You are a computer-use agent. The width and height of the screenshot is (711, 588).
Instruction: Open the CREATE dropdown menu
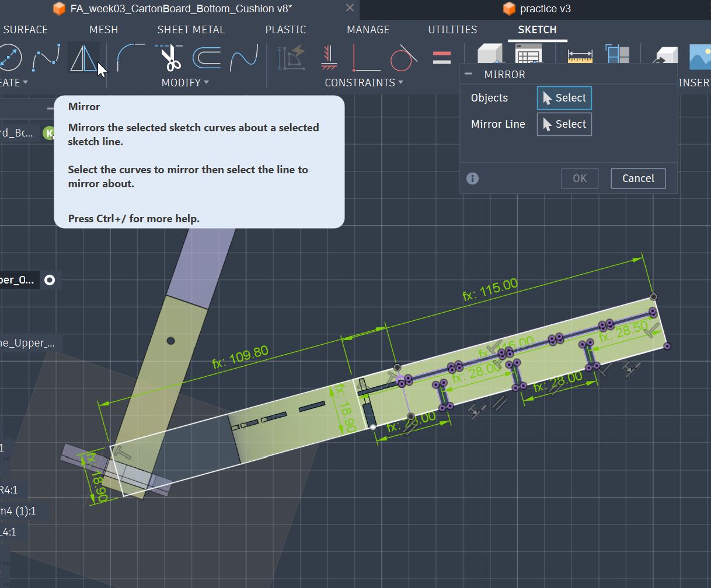(14, 82)
